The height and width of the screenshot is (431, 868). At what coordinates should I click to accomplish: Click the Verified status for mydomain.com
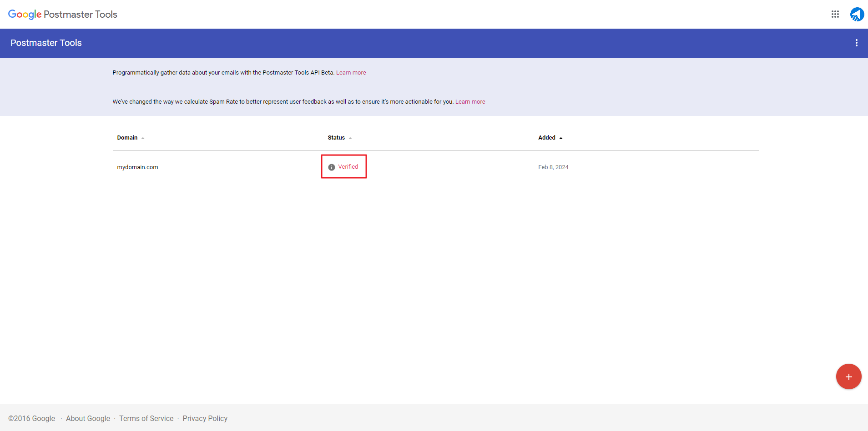(348, 166)
